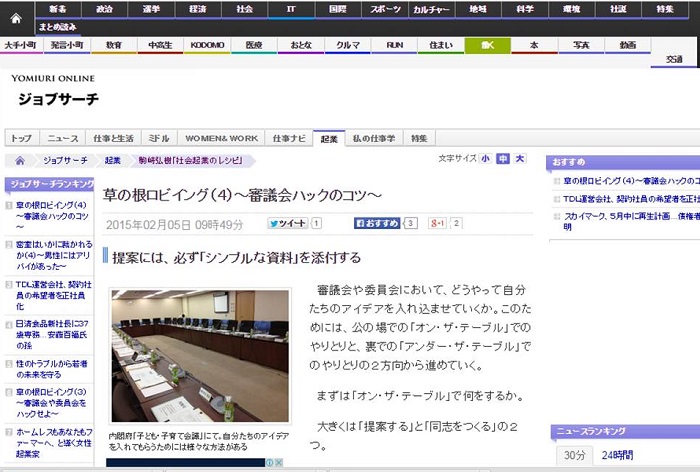Open the RUN channel

[x=394, y=45]
